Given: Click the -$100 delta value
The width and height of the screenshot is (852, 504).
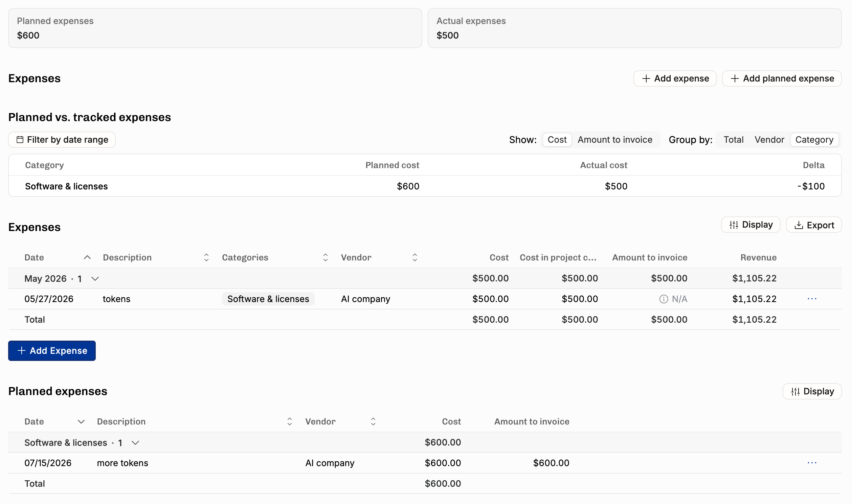Looking at the screenshot, I should tap(811, 186).
